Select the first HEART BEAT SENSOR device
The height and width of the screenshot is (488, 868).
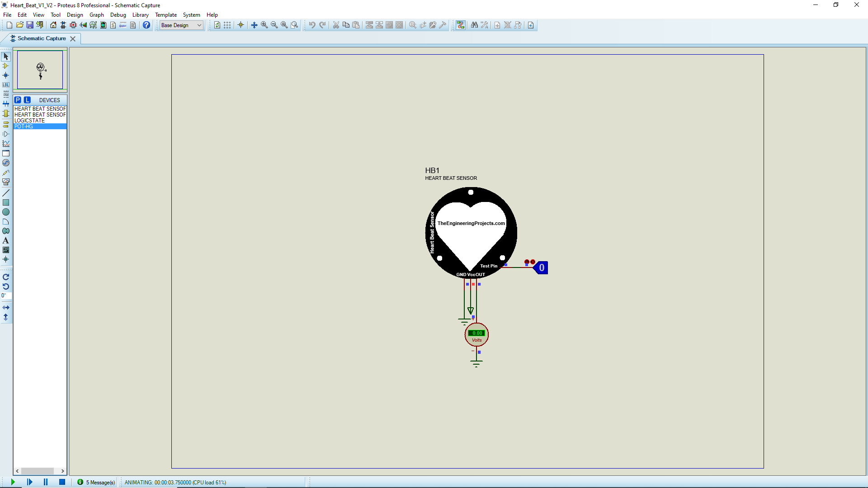pyautogui.click(x=40, y=109)
